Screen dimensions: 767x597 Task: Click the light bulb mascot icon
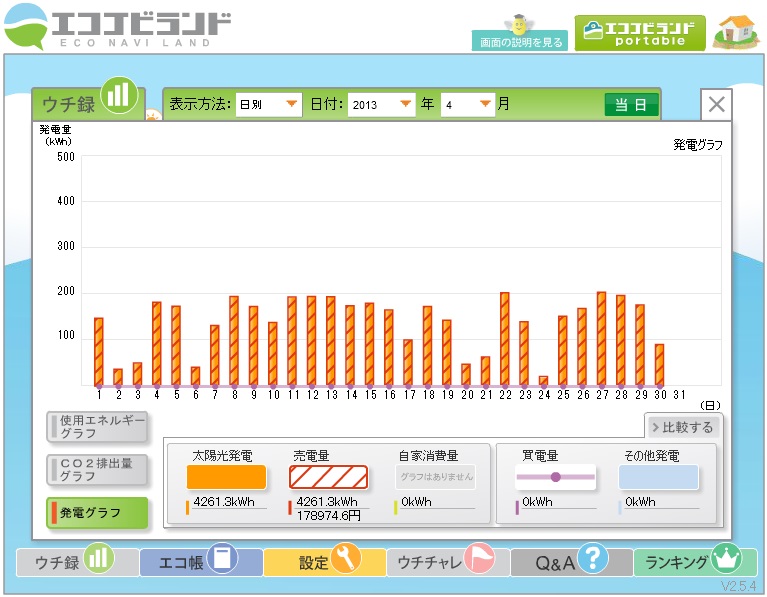[x=519, y=23]
